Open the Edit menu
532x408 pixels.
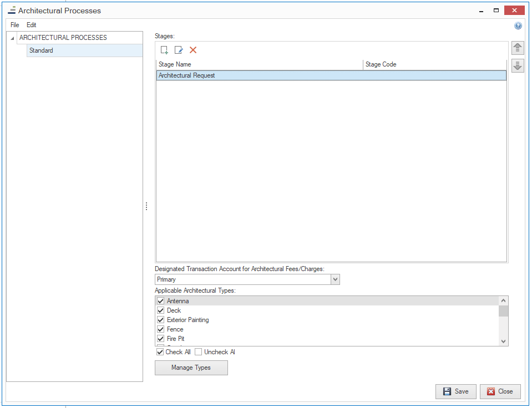tap(31, 25)
